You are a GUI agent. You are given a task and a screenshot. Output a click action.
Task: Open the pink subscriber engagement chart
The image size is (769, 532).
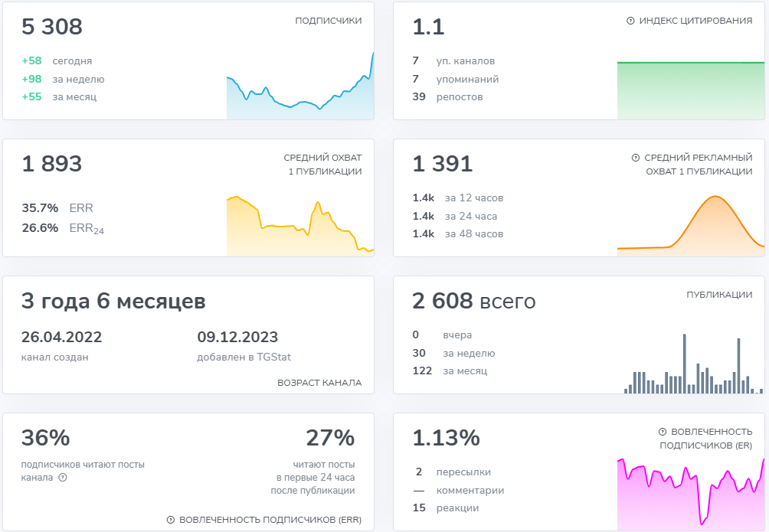[x=690, y=494]
